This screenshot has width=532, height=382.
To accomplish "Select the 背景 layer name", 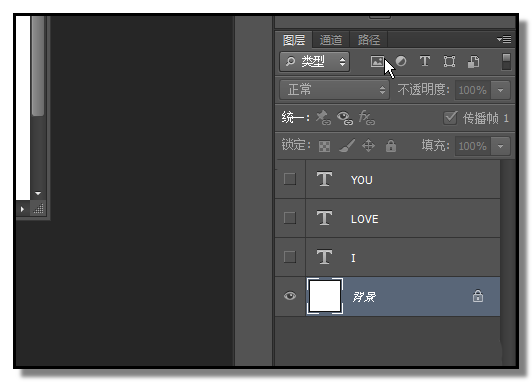I will coord(364,297).
